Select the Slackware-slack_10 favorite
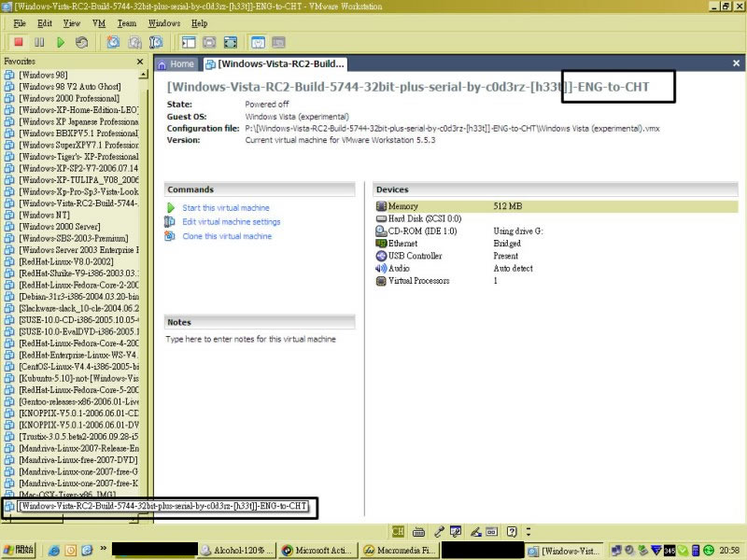This screenshot has width=747, height=560. click(x=78, y=308)
